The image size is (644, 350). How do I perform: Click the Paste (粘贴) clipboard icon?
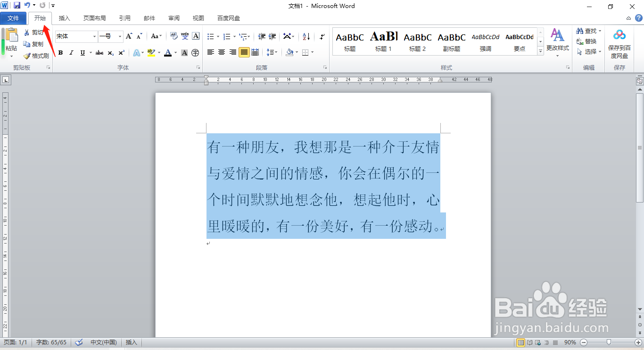click(11, 35)
